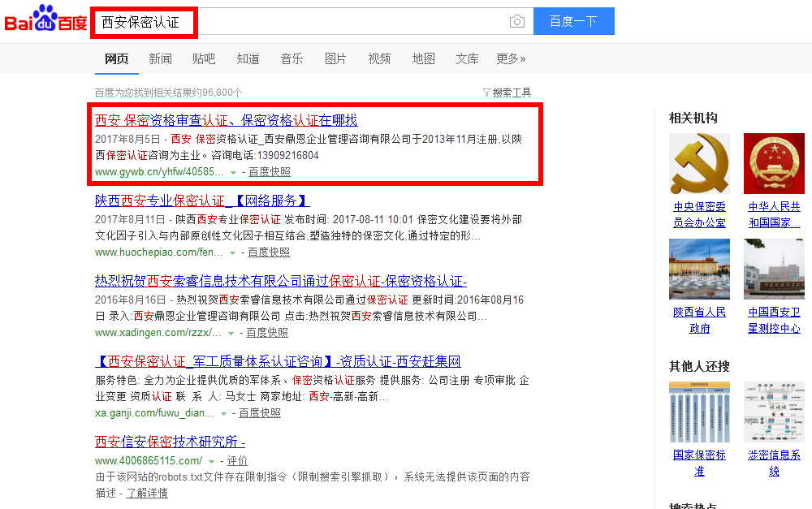812x509 pixels.
Task: Open result 西安信安保密技术研究所
Action: 170,442
